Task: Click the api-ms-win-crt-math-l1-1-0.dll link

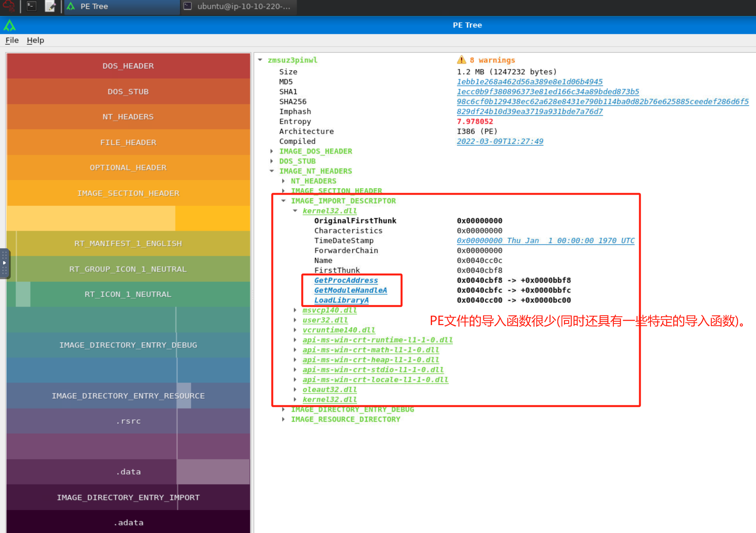Action: [371, 350]
